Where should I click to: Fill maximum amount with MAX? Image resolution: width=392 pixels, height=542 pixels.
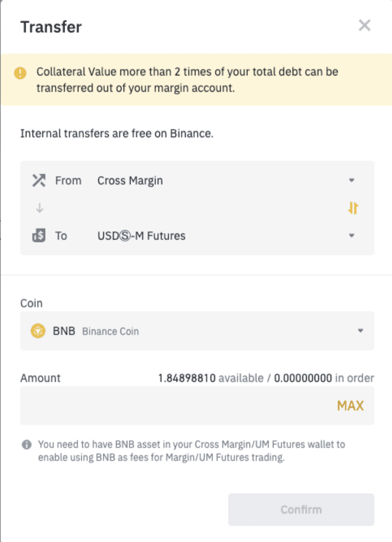(350, 405)
